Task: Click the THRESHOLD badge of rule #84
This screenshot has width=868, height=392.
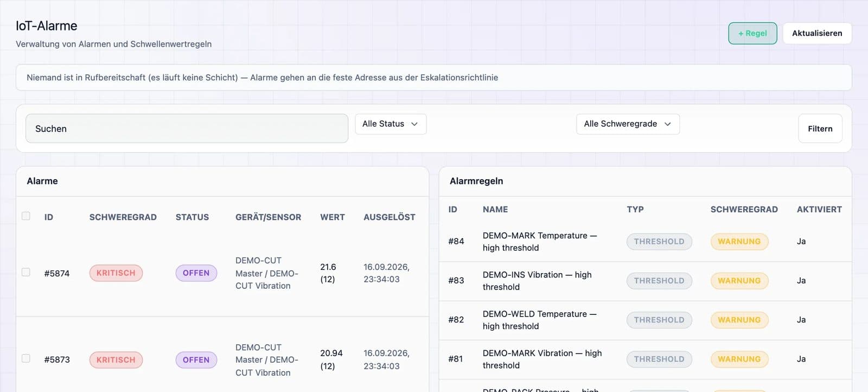Action: click(659, 242)
